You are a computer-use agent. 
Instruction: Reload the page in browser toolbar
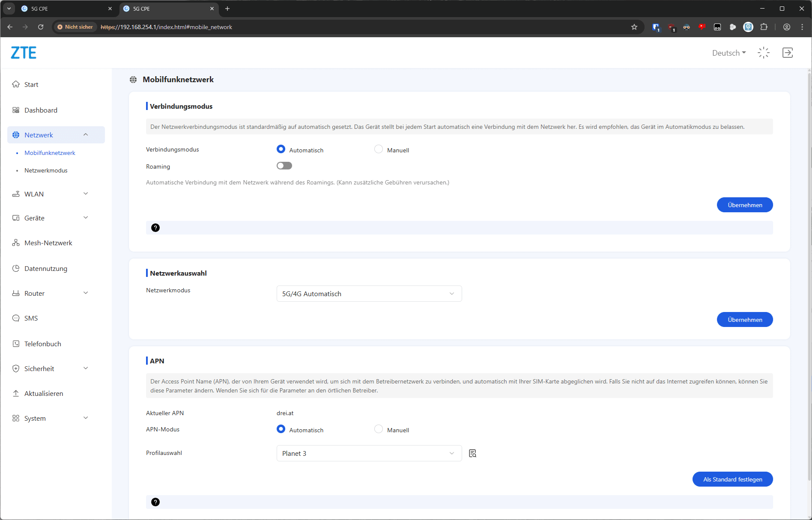(41, 27)
